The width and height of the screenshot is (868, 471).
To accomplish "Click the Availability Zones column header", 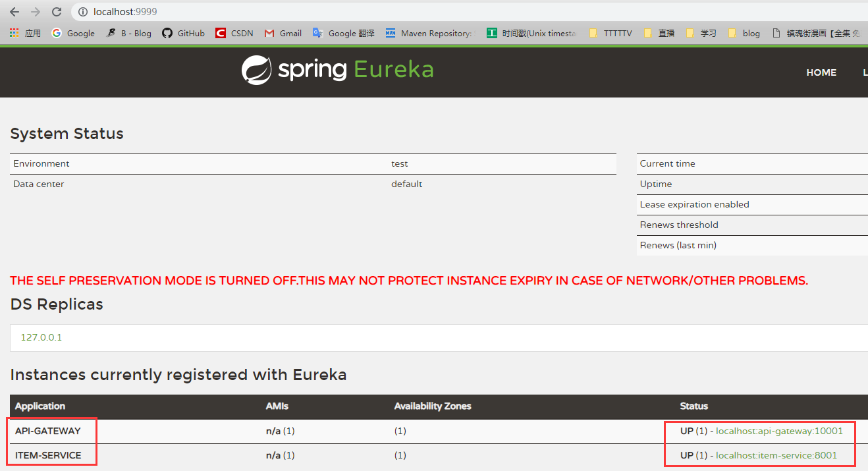I will click(433, 406).
